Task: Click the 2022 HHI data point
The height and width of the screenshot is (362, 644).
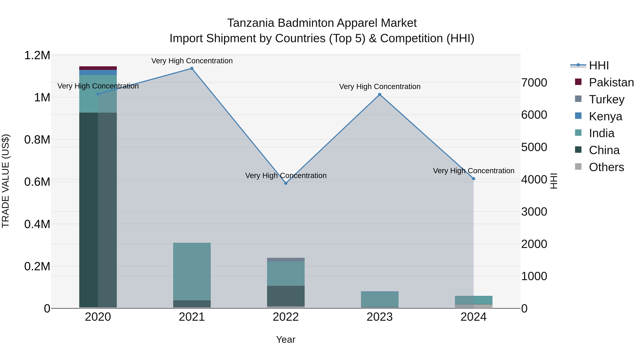Action: coord(286,183)
